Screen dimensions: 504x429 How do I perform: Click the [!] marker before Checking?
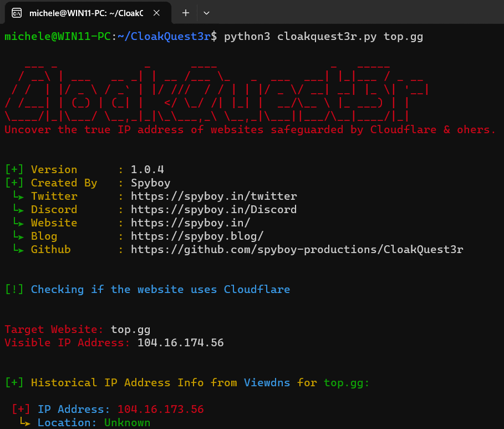pyautogui.click(x=14, y=289)
